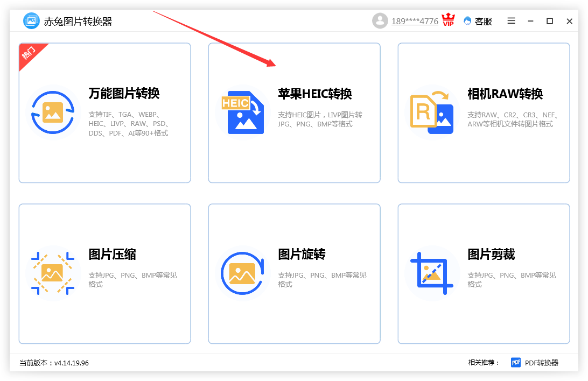Open the user avatar profile icon
588x381 pixels.
[x=380, y=21]
